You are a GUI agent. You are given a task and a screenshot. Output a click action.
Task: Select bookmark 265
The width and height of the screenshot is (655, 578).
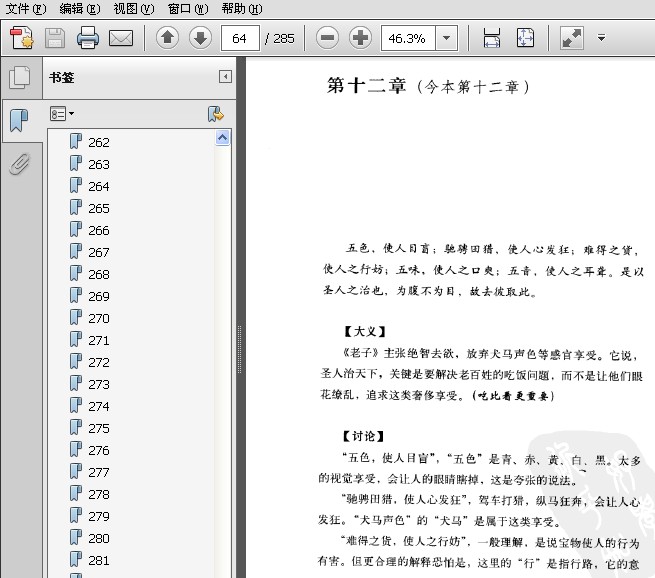[99, 208]
